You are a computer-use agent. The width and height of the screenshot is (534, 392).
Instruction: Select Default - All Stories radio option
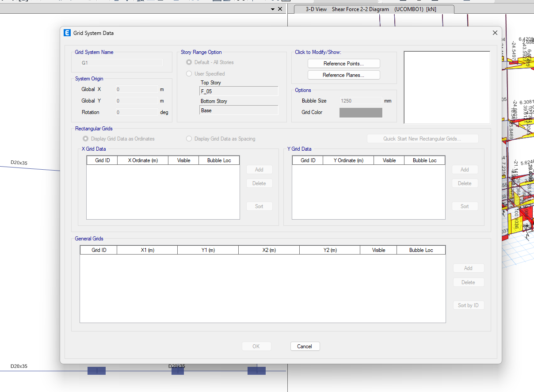click(x=189, y=62)
